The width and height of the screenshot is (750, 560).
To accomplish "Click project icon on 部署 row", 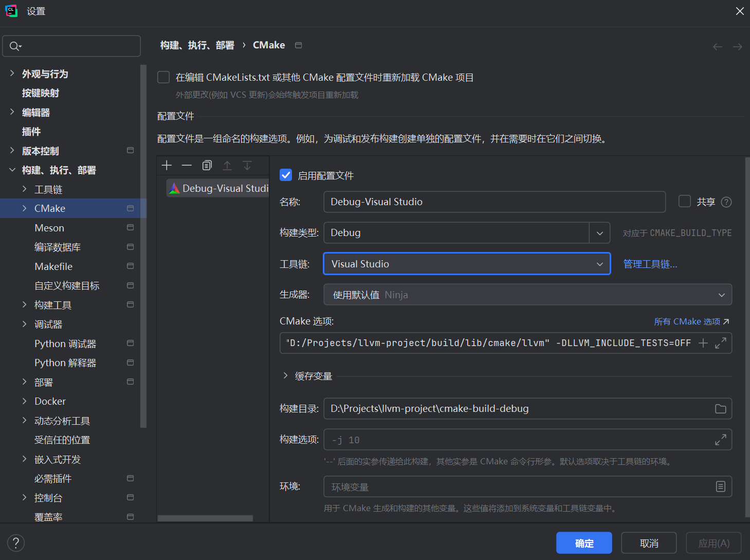I will pyautogui.click(x=130, y=382).
